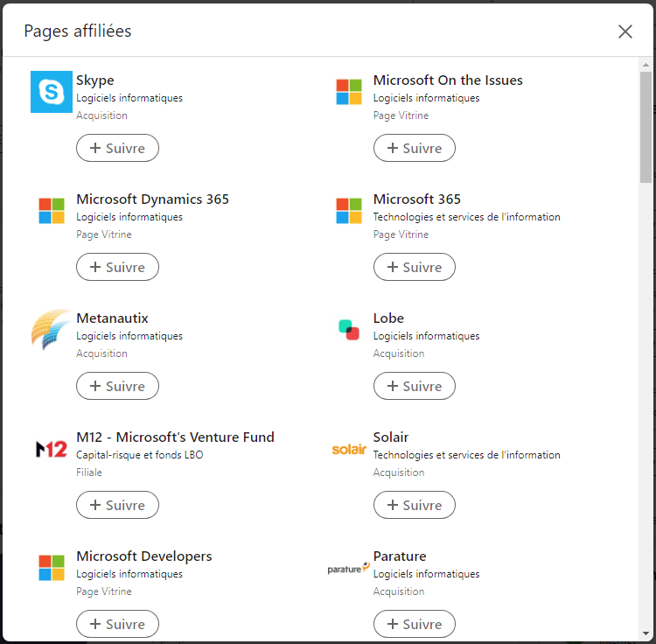
Task: Open Parature title link
Action: [400, 556]
